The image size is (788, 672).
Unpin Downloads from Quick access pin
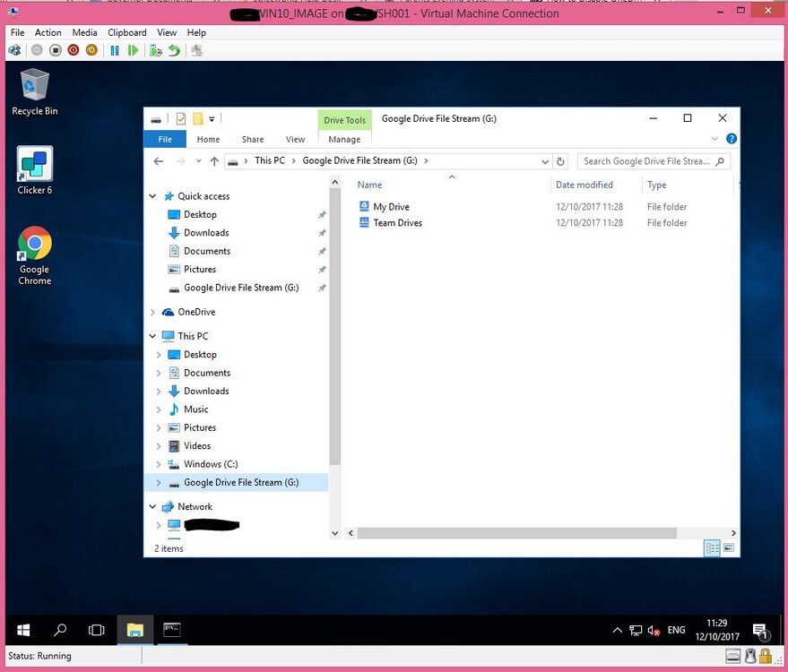point(322,233)
